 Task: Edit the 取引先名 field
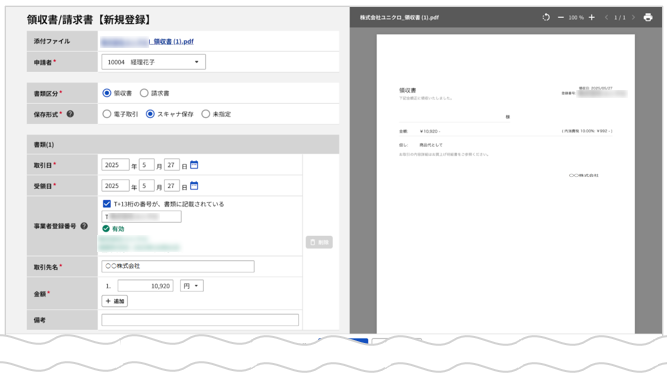click(x=178, y=266)
